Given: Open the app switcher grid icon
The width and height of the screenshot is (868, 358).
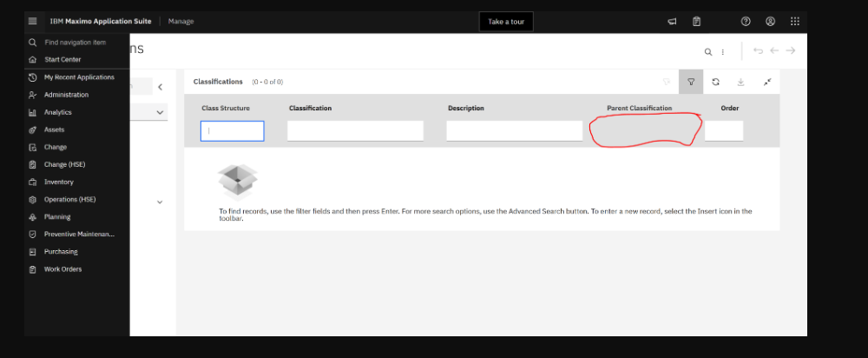Looking at the screenshot, I should 794,21.
